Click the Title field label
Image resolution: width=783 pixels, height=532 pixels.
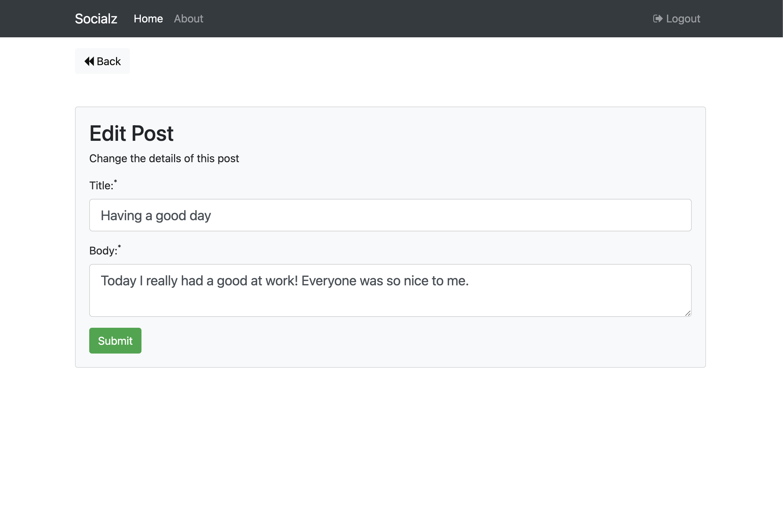coord(101,186)
